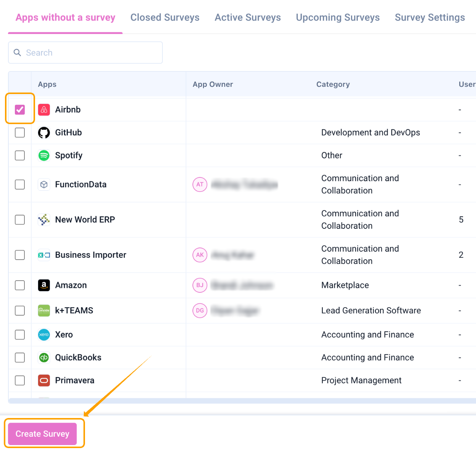Image resolution: width=476 pixels, height=450 pixels.
Task: Click the Spotify app name
Action: [69, 155]
